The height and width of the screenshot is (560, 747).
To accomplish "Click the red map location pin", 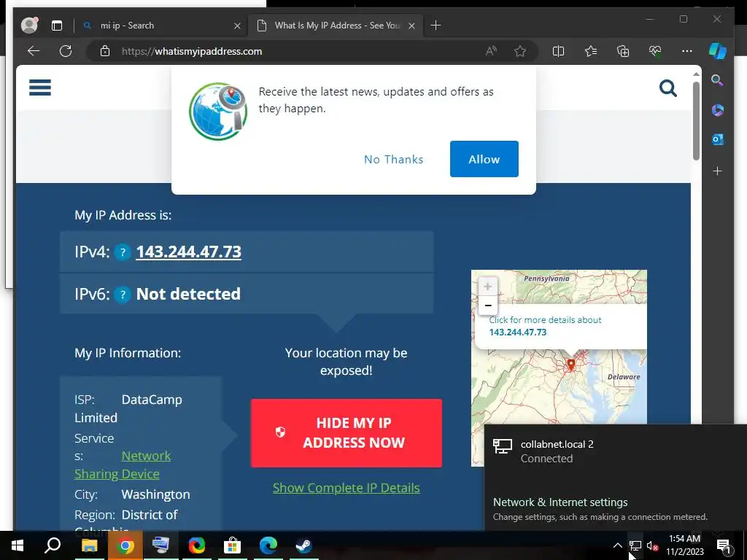I will click(x=570, y=365).
